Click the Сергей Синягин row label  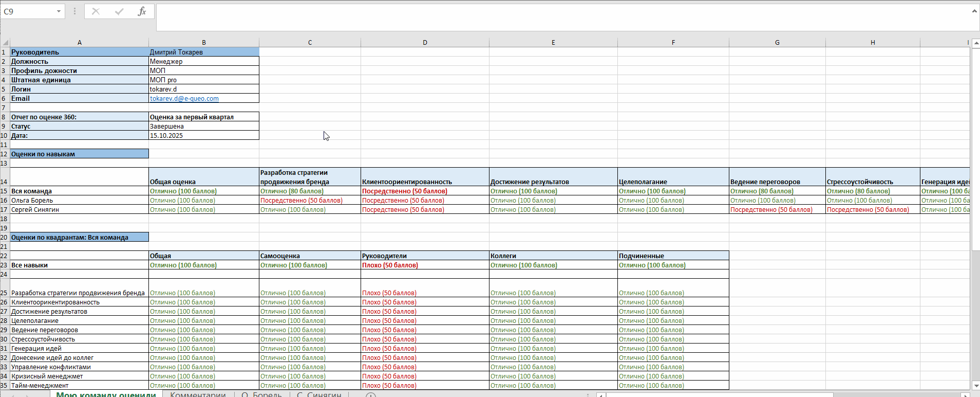click(80, 209)
